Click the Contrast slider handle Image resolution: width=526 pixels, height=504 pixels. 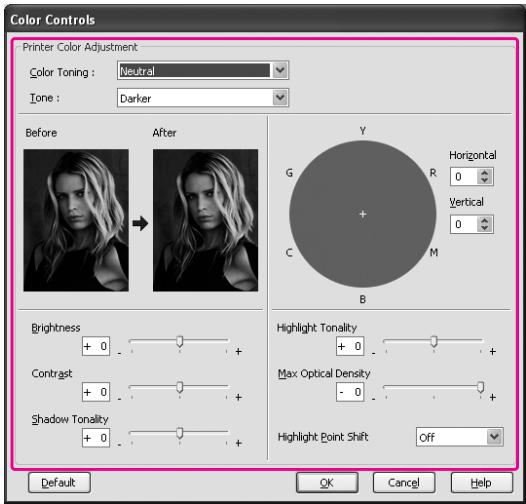tap(180, 387)
